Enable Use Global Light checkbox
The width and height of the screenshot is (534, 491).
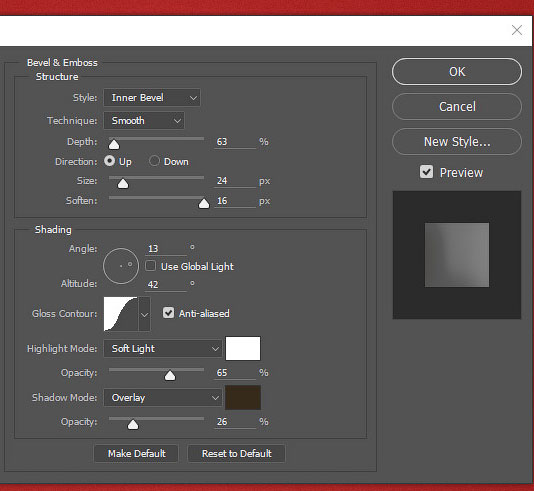point(151,266)
